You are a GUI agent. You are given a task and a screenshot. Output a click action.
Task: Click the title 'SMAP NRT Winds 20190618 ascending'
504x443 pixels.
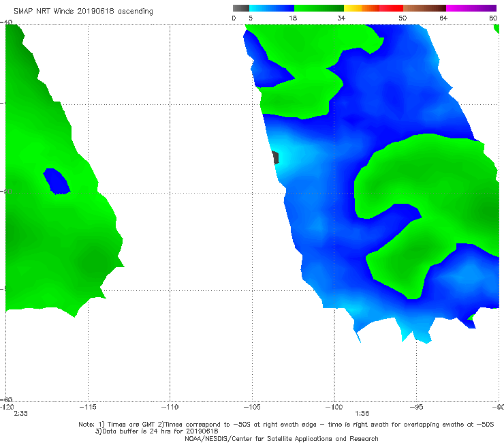[x=83, y=11]
